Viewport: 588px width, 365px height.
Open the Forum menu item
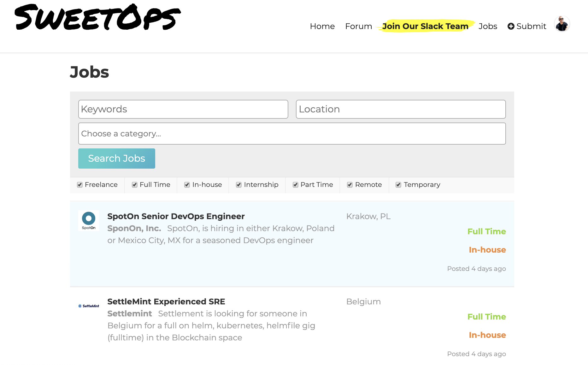[x=358, y=26]
